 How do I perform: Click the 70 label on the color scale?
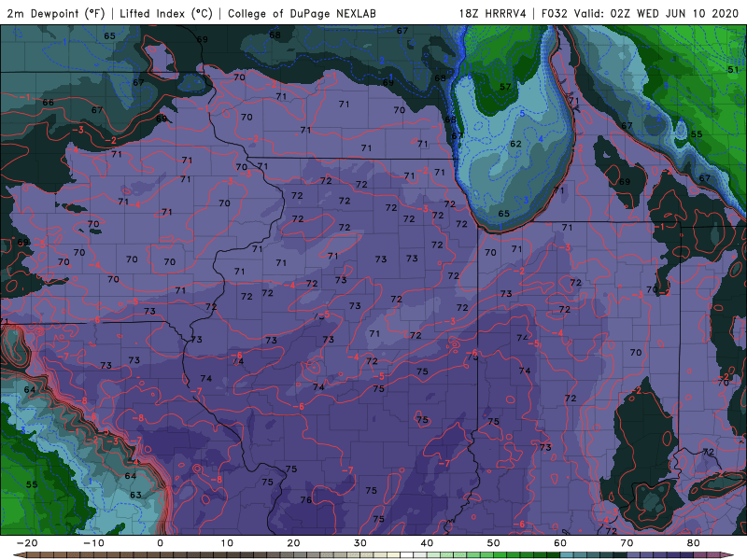click(627, 543)
